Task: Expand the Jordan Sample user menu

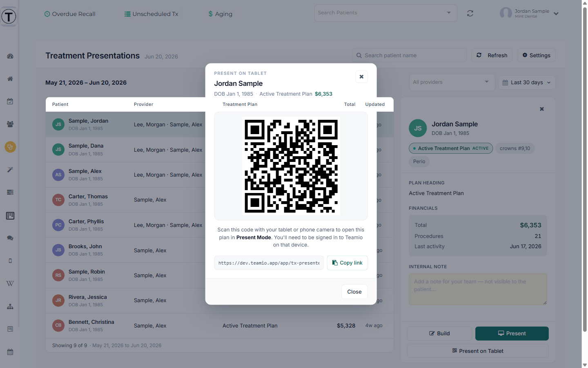Action: 529,13
